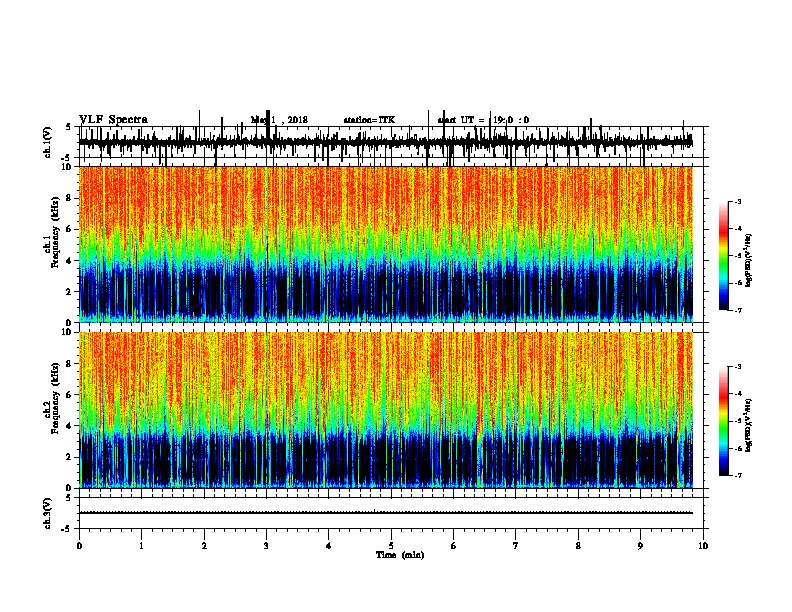
Task: Click time axis tick label '7'
Action: [x=516, y=546]
